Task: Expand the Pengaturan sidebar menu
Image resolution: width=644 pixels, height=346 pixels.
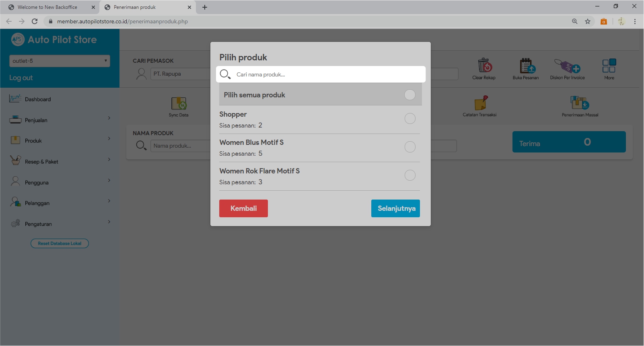Action: pos(60,224)
